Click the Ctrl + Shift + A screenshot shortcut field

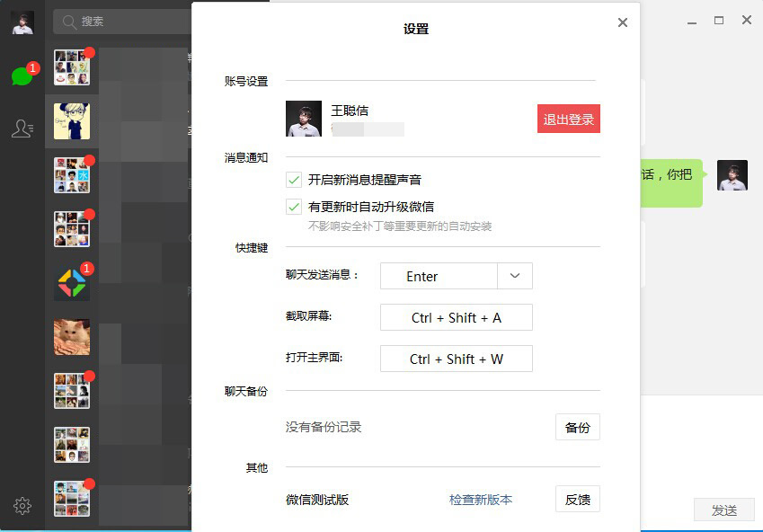(457, 317)
